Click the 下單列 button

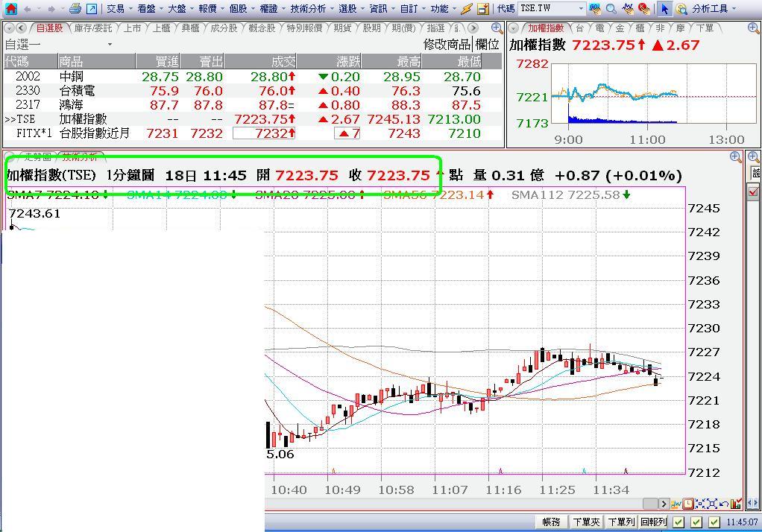pos(621,522)
